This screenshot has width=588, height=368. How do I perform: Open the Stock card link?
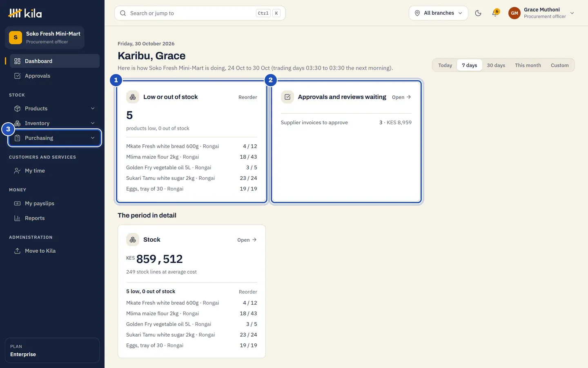pos(247,240)
